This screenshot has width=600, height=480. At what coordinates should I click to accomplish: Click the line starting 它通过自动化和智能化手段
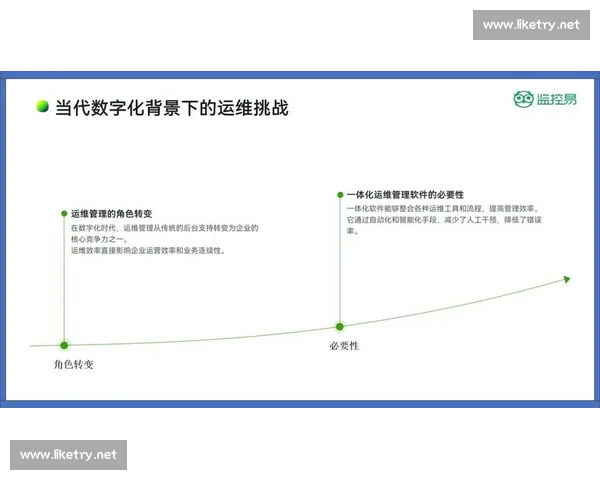(x=444, y=220)
